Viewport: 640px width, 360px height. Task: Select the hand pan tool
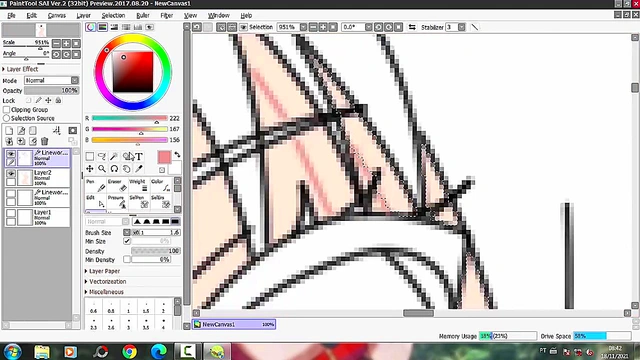(127, 169)
